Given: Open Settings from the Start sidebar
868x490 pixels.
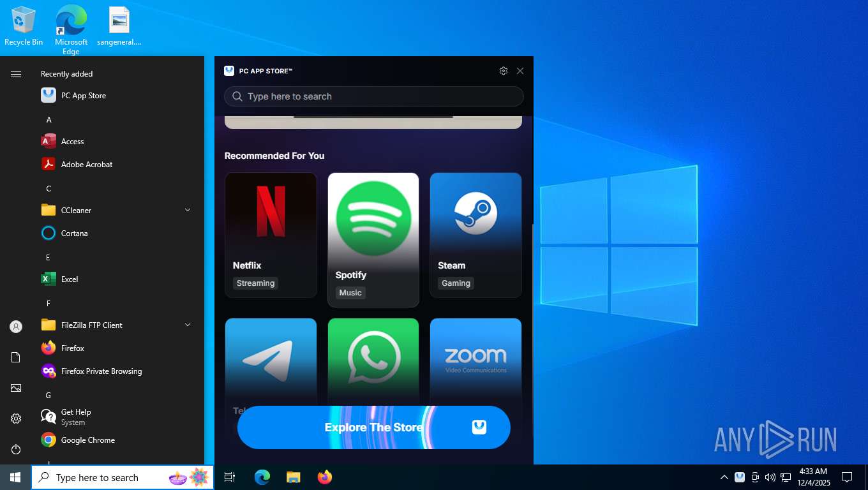Looking at the screenshot, I should click(16, 419).
